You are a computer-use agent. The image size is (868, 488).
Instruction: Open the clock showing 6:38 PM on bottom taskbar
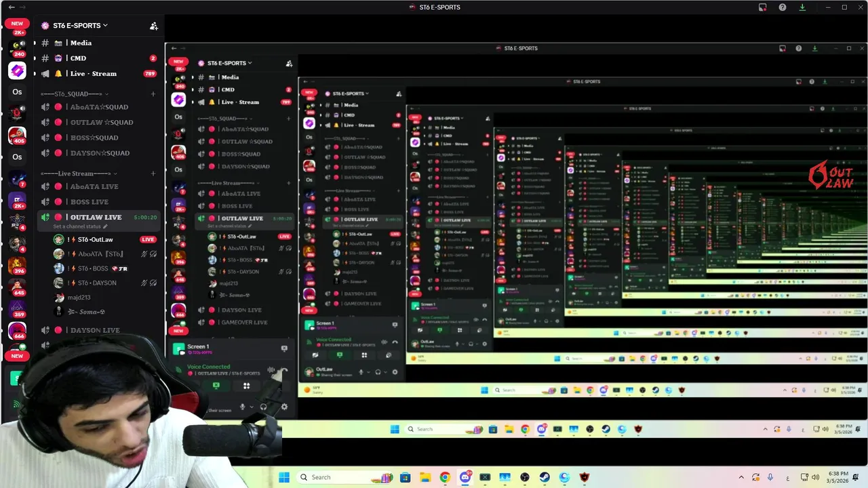837,477
